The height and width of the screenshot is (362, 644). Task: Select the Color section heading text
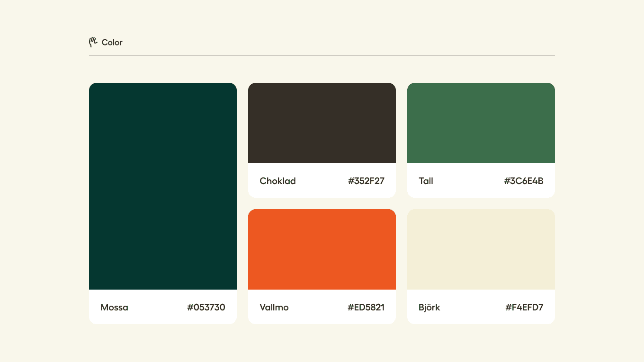pos(112,43)
